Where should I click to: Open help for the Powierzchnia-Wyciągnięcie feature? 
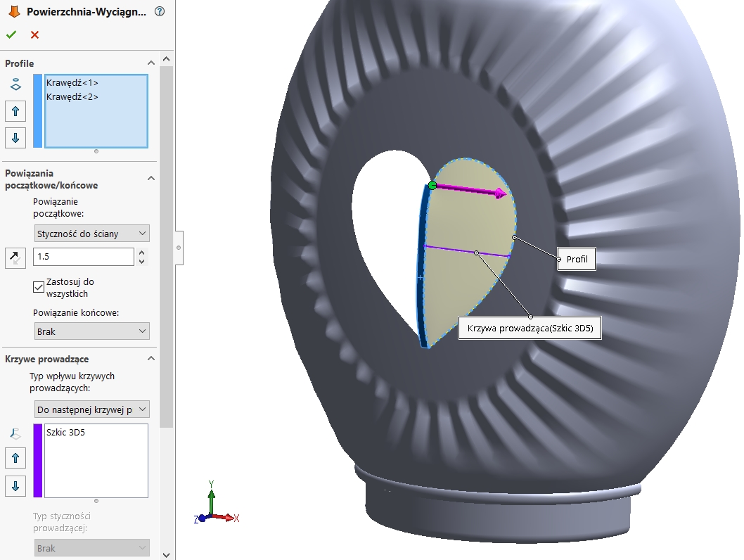pyautogui.click(x=160, y=11)
